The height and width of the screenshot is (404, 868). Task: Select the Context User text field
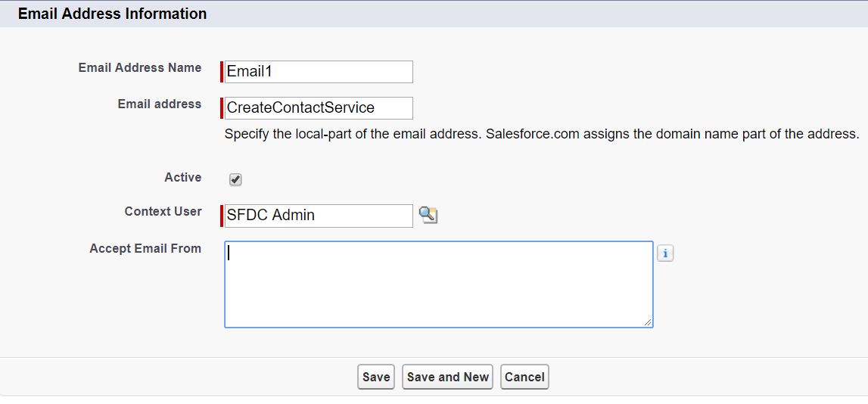(319, 216)
